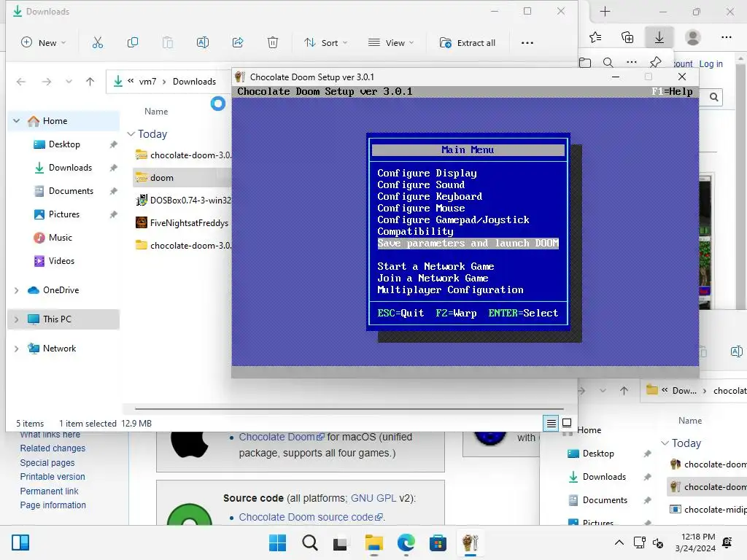The height and width of the screenshot is (560, 747).
Task: Click the Printable version link
Action: click(53, 477)
